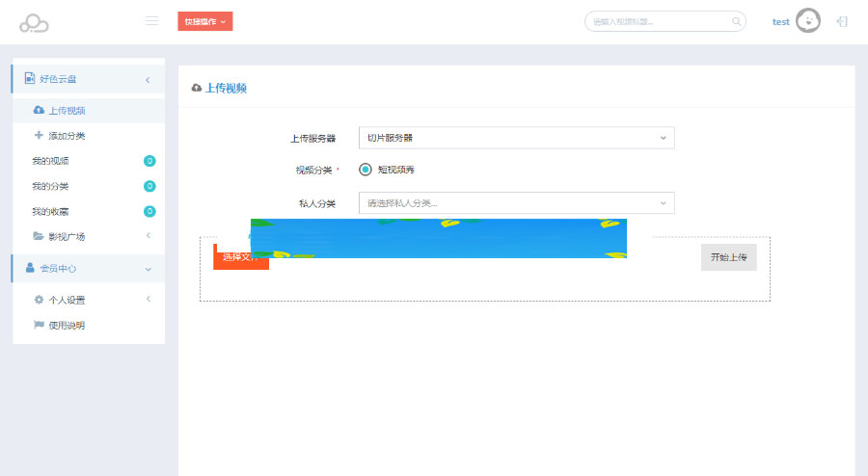Open the 快捷操作 dropdown button
Image resolution: width=868 pixels, height=476 pixels.
tap(204, 21)
